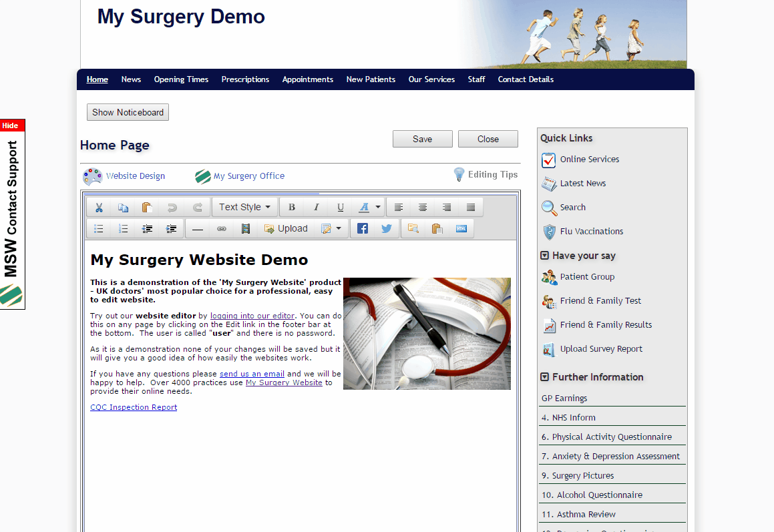Click the Twitter bird icon
774x532 pixels.
tap(387, 228)
